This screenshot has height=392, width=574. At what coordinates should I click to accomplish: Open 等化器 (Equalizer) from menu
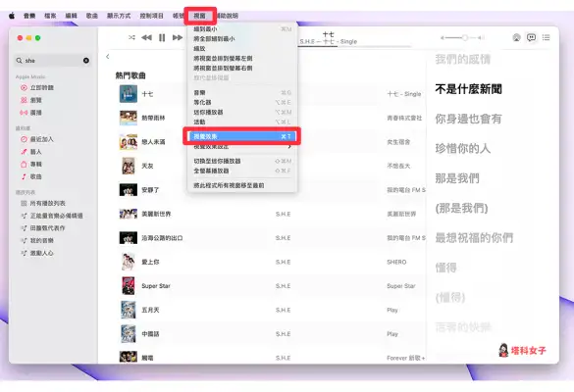click(x=242, y=102)
